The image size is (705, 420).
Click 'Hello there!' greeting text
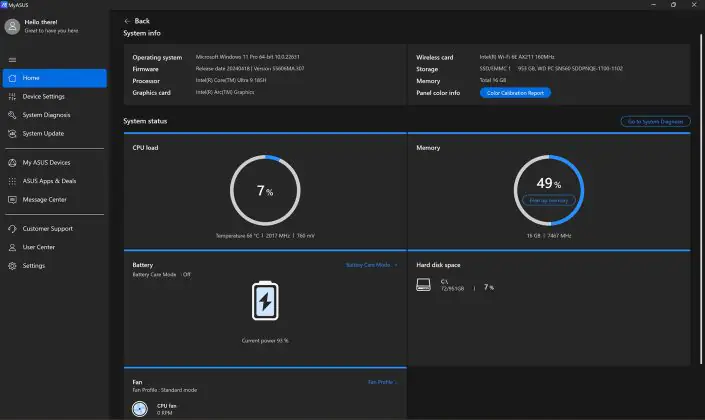point(41,22)
